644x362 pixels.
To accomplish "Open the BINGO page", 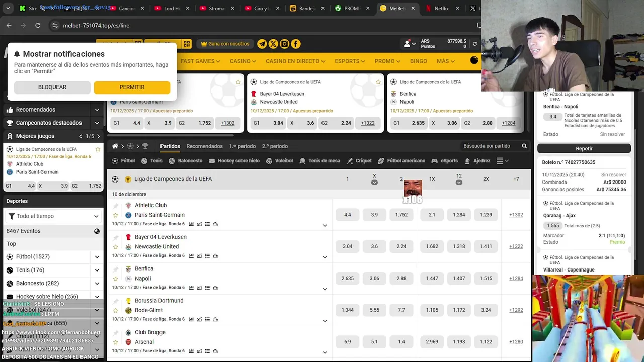I will [x=419, y=61].
